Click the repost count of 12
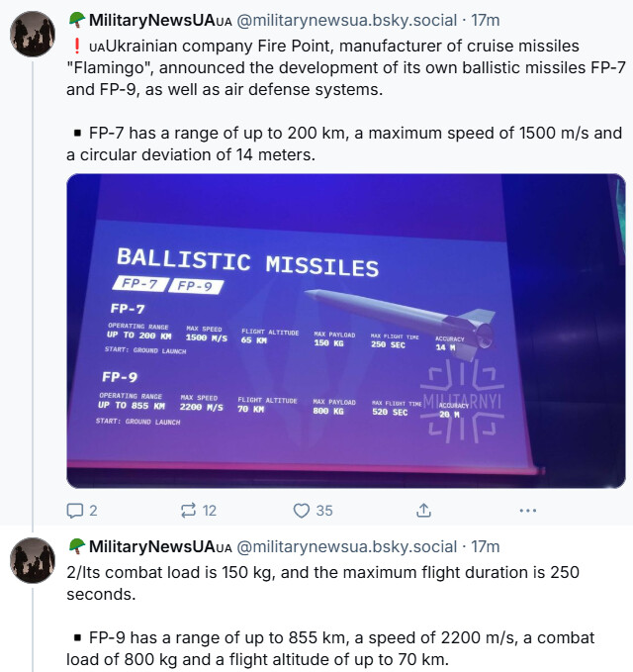 tap(210, 511)
